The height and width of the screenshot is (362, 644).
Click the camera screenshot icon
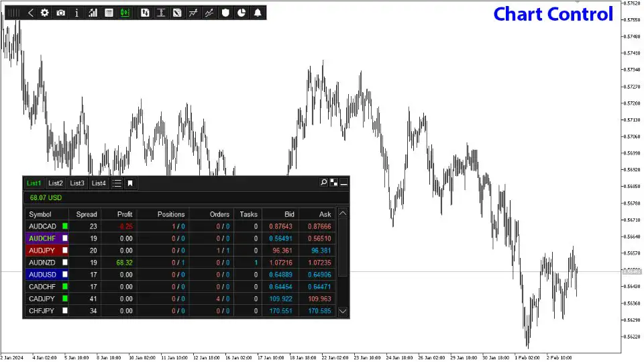[61, 13]
